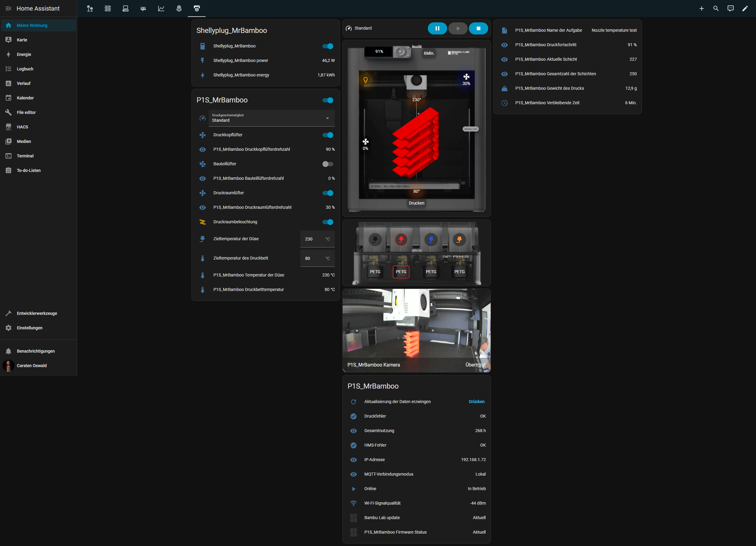This screenshot has width=756, height=546.
Task: Open the add plus menu in header
Action: coord(701,8)
